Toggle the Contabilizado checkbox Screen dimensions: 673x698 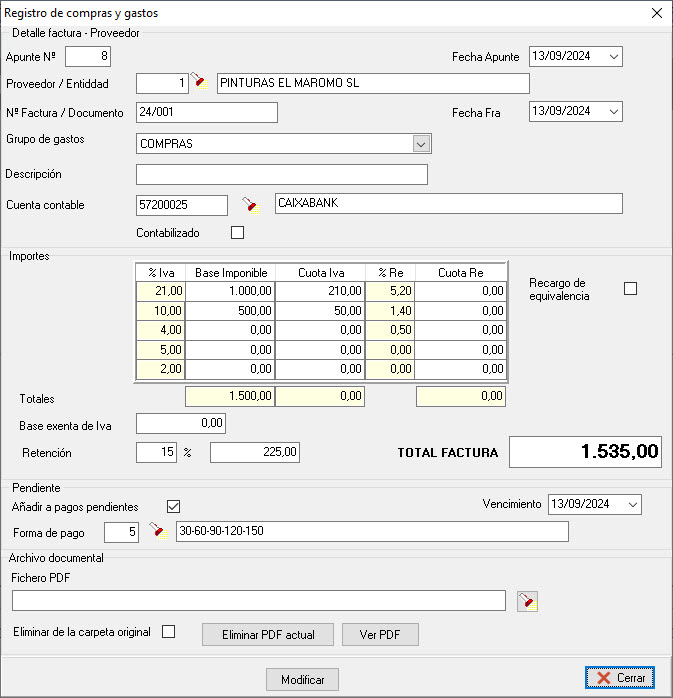237,232
